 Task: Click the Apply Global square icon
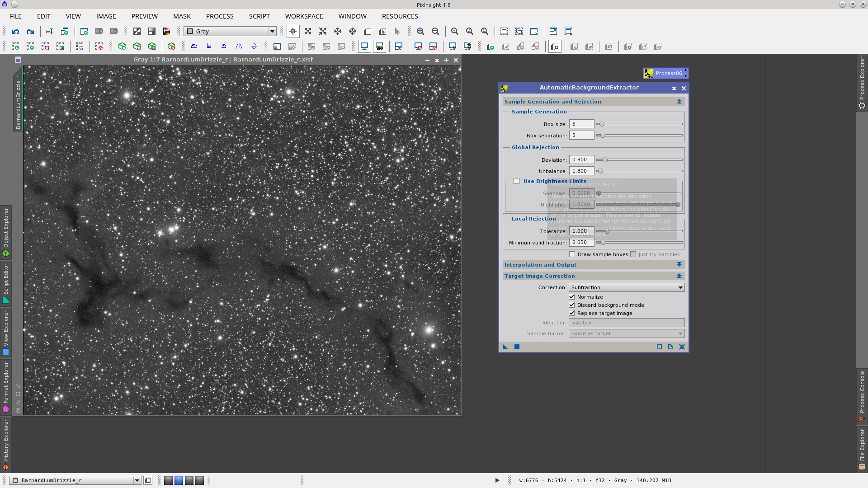coord(517,347)
